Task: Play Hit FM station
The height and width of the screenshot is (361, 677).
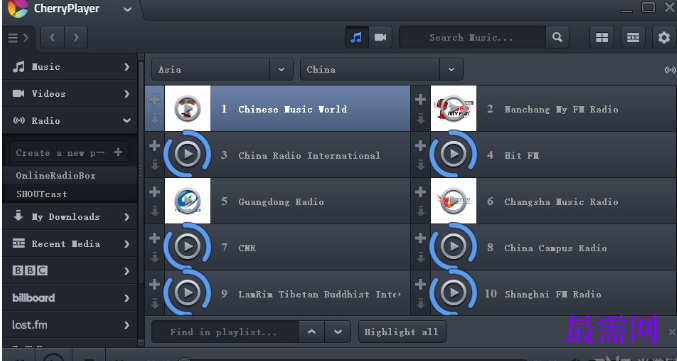Action: (453, 154)
